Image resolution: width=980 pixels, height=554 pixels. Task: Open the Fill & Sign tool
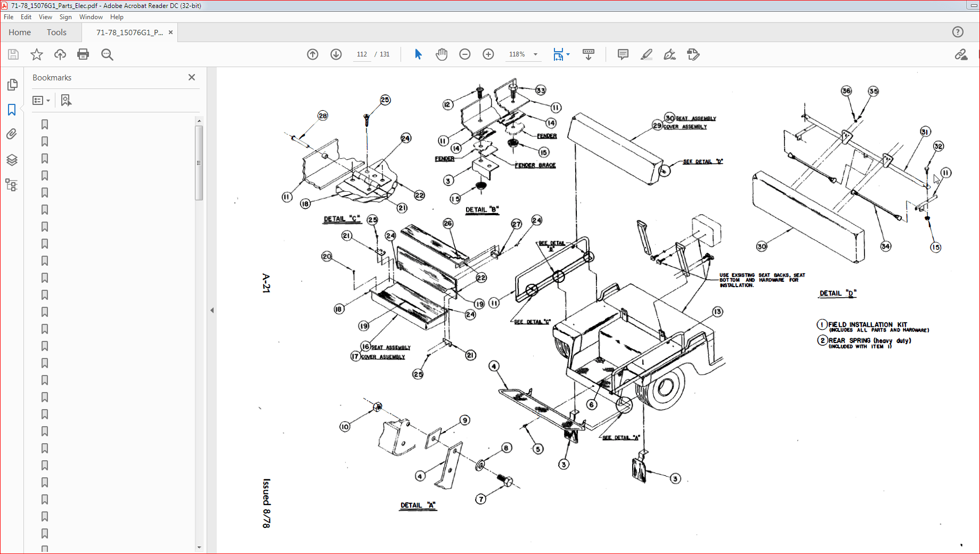[669, 54]
